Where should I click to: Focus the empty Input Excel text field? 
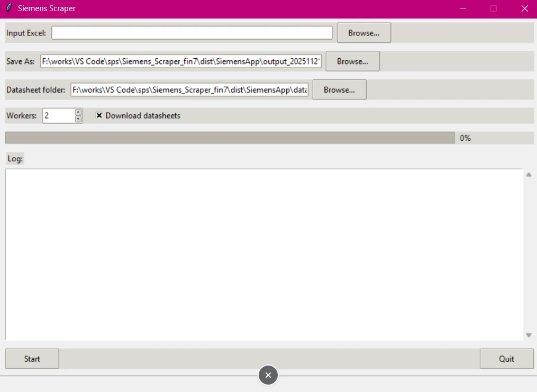click(192, 33)
